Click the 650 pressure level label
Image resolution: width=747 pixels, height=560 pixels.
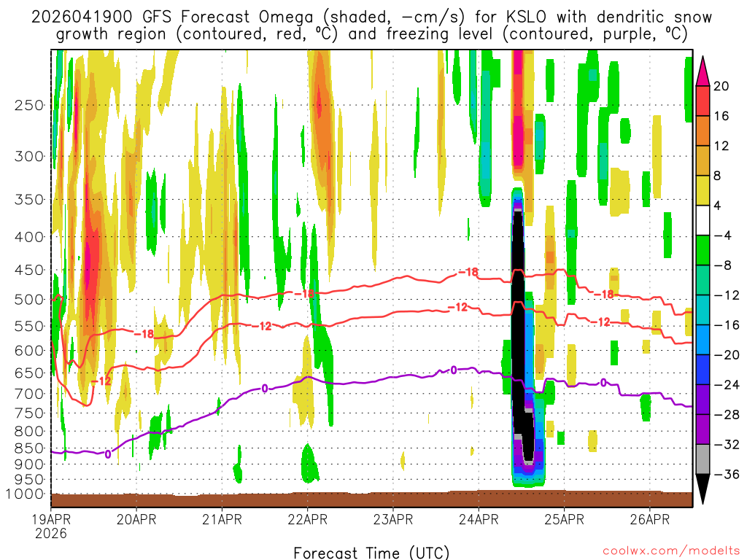(29, 373)
